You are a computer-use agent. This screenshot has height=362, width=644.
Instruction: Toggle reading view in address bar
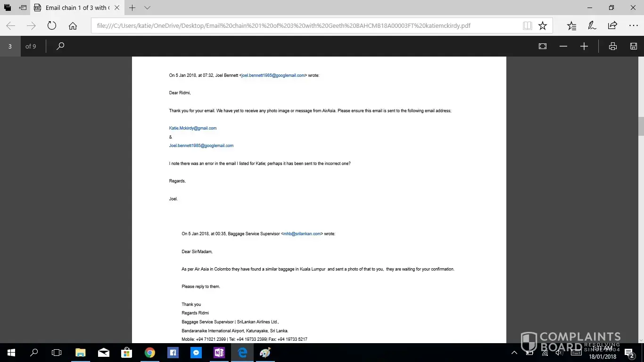tap(528, 26)
